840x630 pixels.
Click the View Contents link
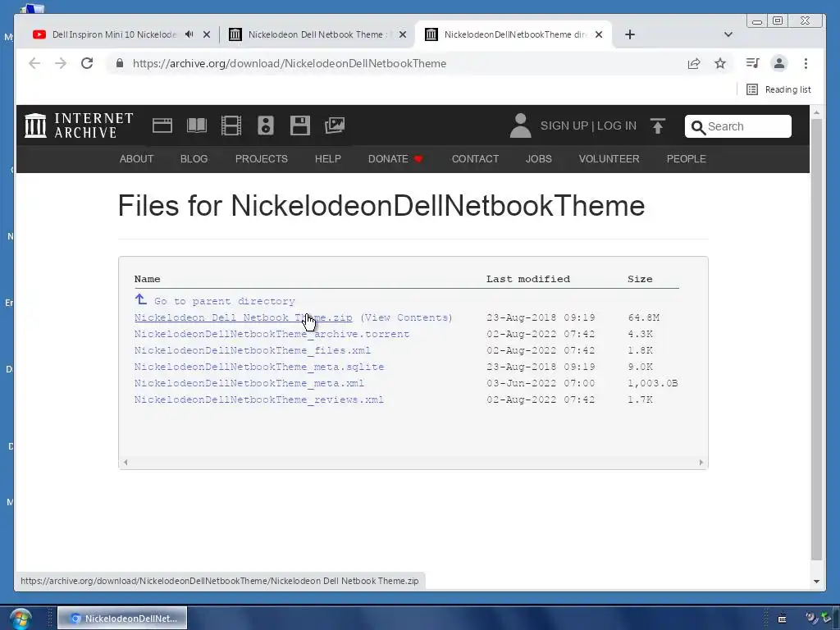click(406, 317)
